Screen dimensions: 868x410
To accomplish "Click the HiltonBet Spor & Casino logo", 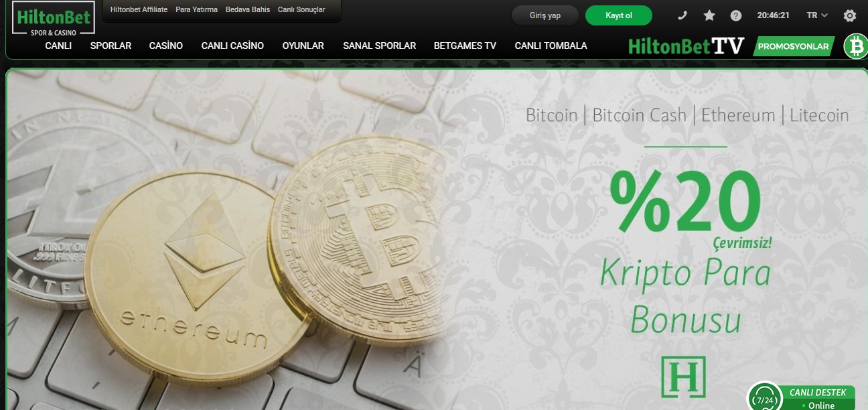I will [54, 18].
